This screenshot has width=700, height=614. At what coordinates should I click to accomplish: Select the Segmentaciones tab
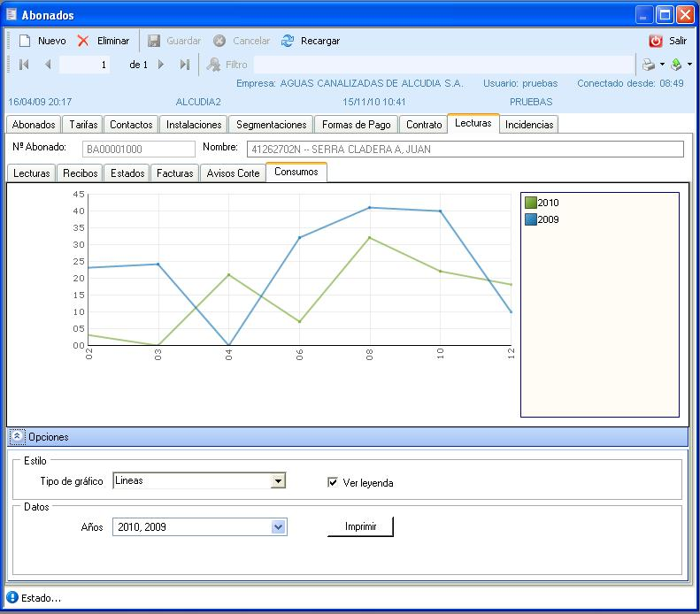pyautogui.click(x=272, y=125)
